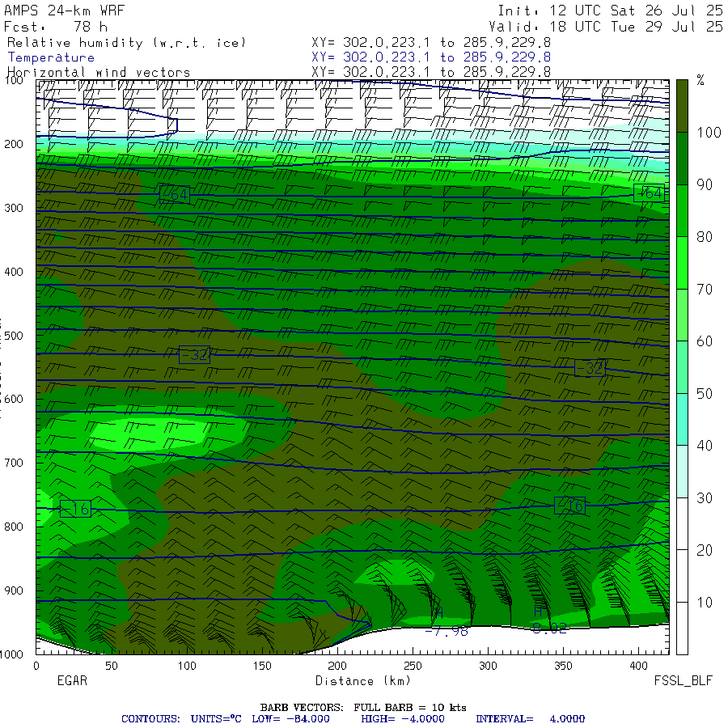Click the 'AMPS 24-km WRF' title text

[x=64, y=11]
